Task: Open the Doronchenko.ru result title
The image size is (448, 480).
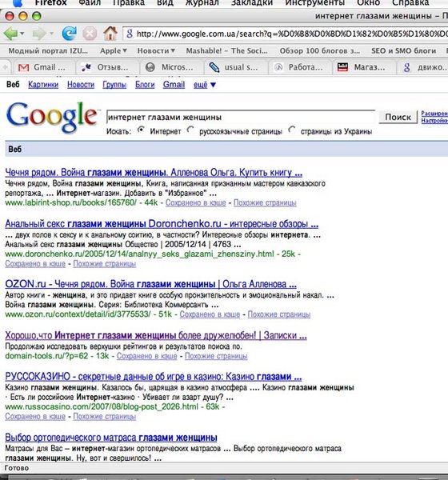Action: (x=162, y=224)
